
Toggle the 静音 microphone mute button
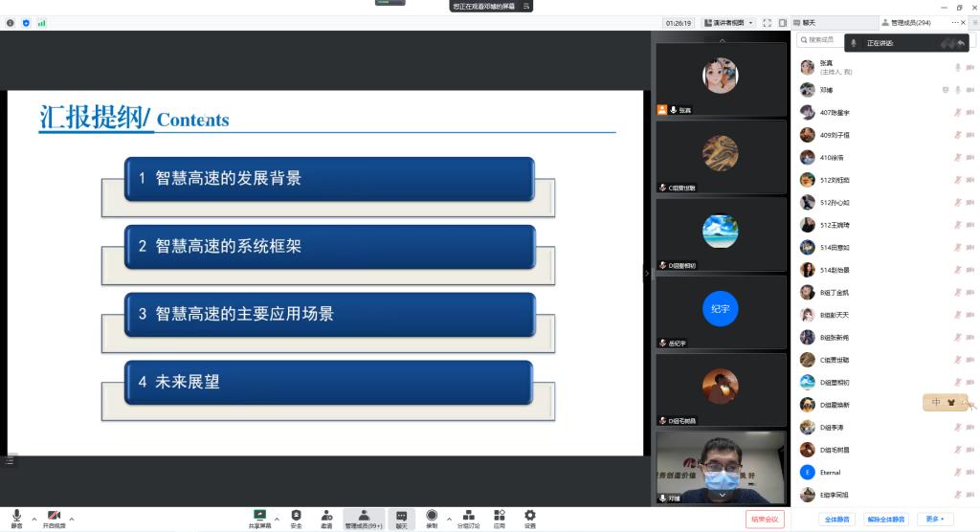pos(16,518)
